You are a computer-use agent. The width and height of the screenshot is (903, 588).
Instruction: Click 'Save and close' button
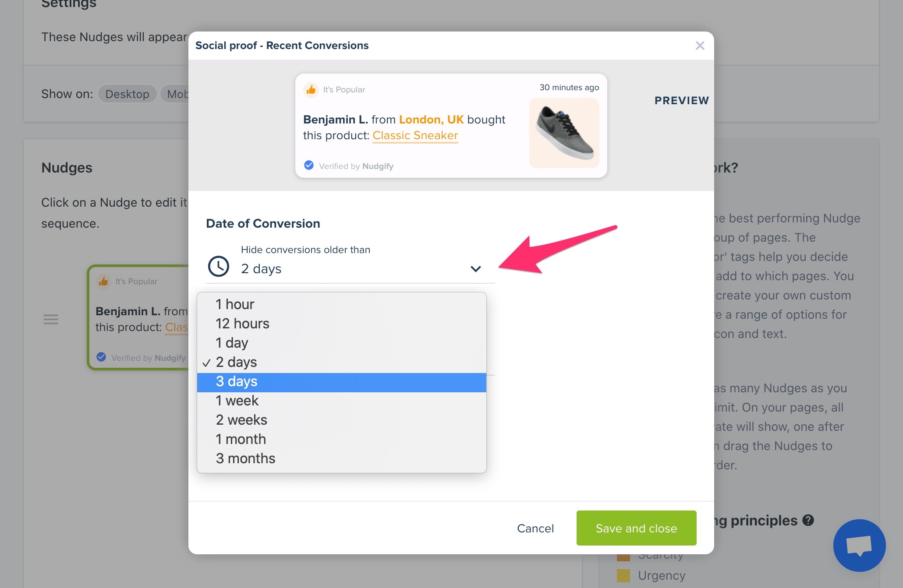(x=637, y=528)
